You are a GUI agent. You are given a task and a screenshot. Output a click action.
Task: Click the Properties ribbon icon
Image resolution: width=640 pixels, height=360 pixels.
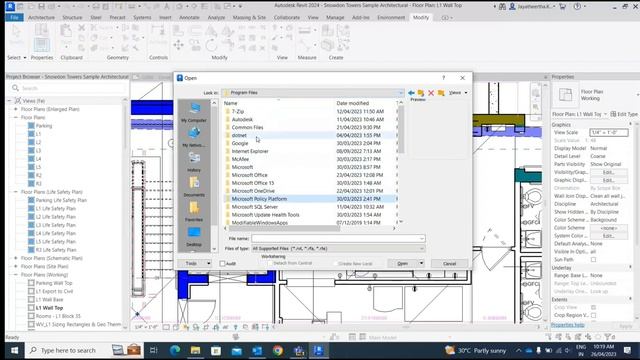[42, 45]
